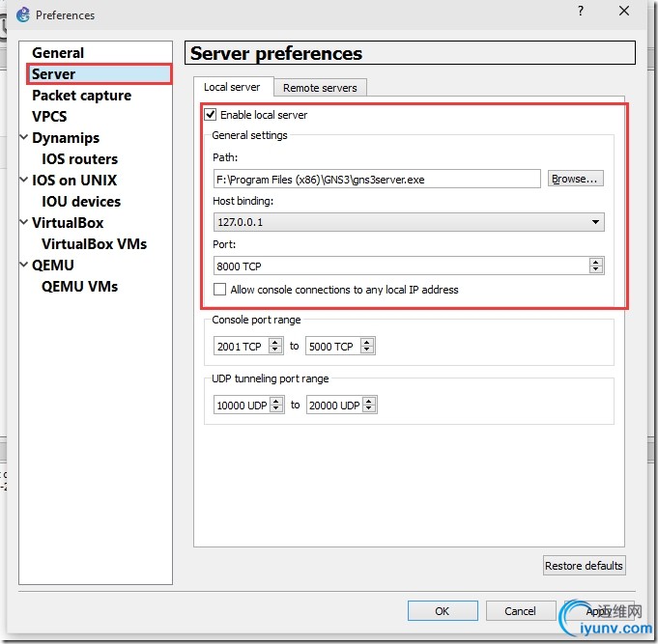
Task: Click inside the 8000 TCP port field
Action: point(401,266)
